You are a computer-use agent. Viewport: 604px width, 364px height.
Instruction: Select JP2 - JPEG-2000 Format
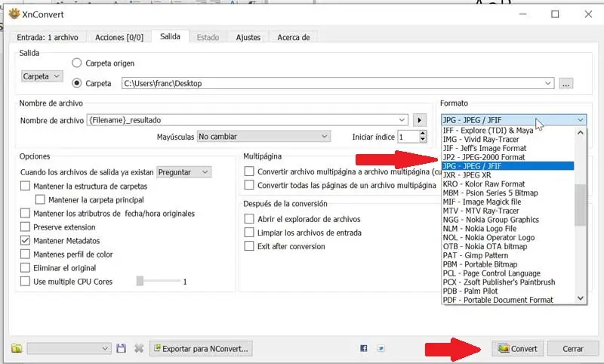pyautogui.click(x=507, y=157)
